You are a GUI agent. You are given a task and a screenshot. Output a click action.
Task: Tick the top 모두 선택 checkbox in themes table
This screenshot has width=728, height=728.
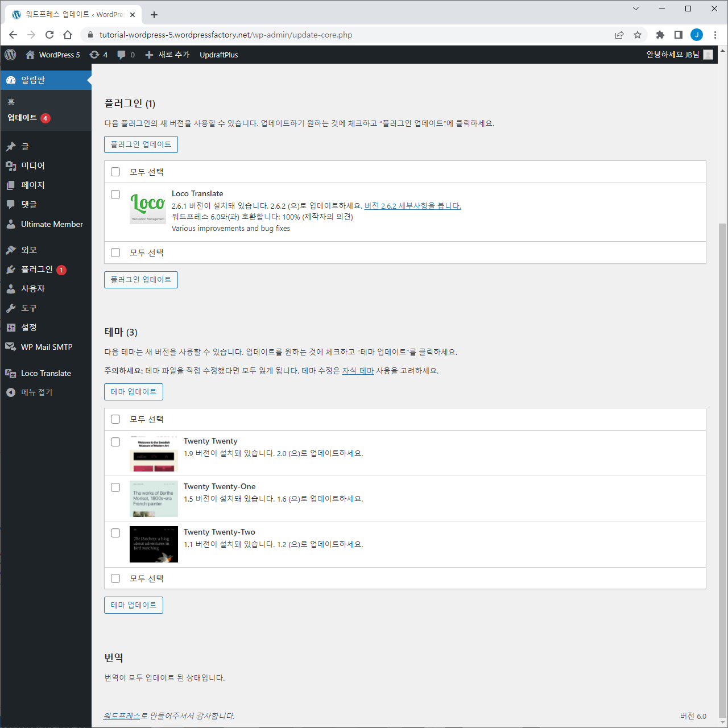point(115,419)
